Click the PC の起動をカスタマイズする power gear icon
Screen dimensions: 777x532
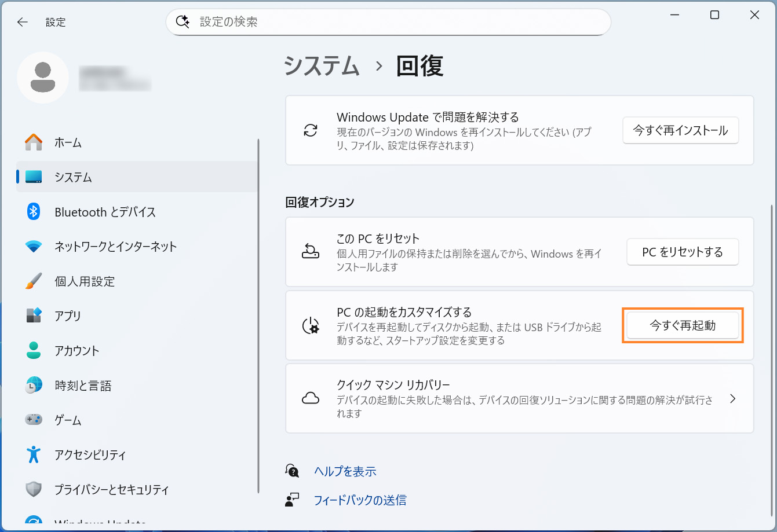(x=311, y=325)
